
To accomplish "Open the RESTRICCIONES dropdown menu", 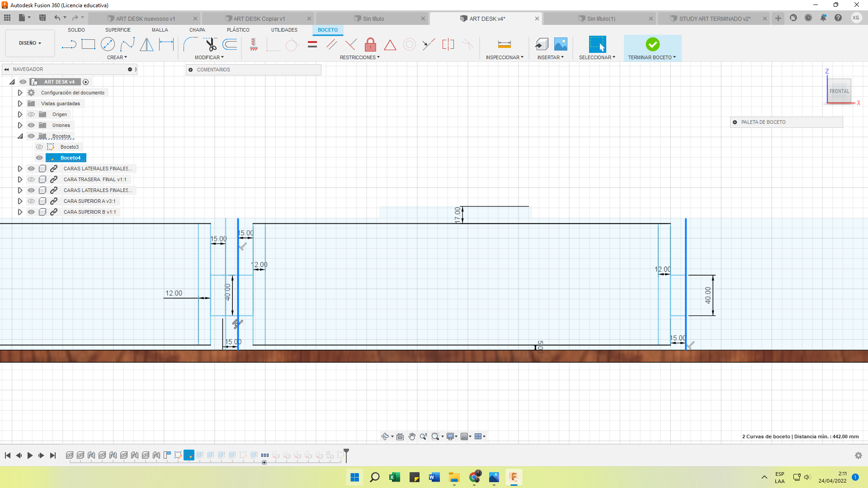I will click(x=359, y=57).
